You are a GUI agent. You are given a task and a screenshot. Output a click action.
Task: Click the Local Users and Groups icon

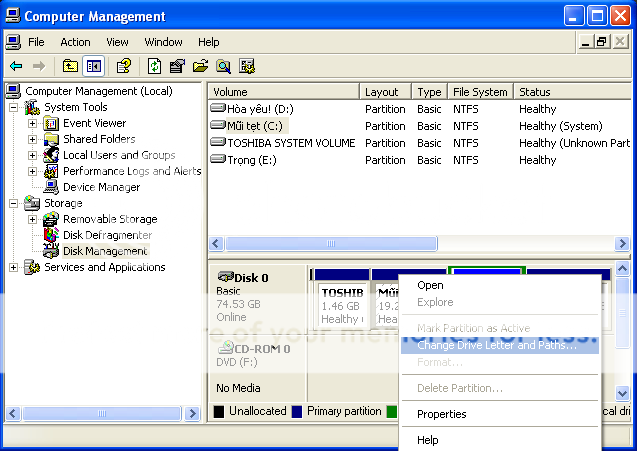[51, 155]
